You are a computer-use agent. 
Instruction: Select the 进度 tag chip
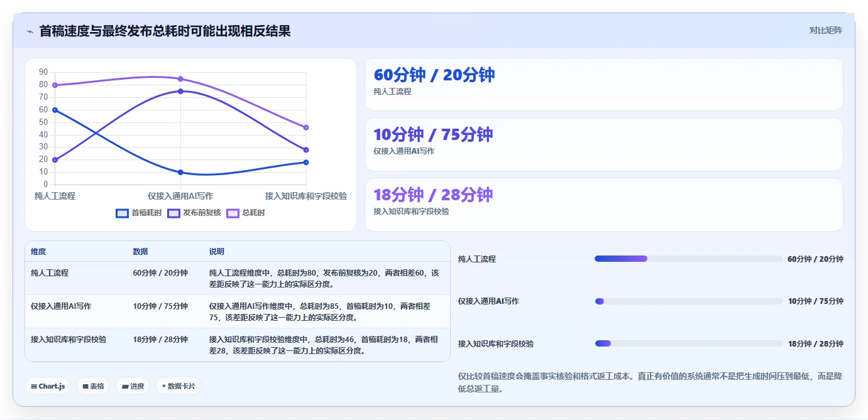(x=133, y=386)
